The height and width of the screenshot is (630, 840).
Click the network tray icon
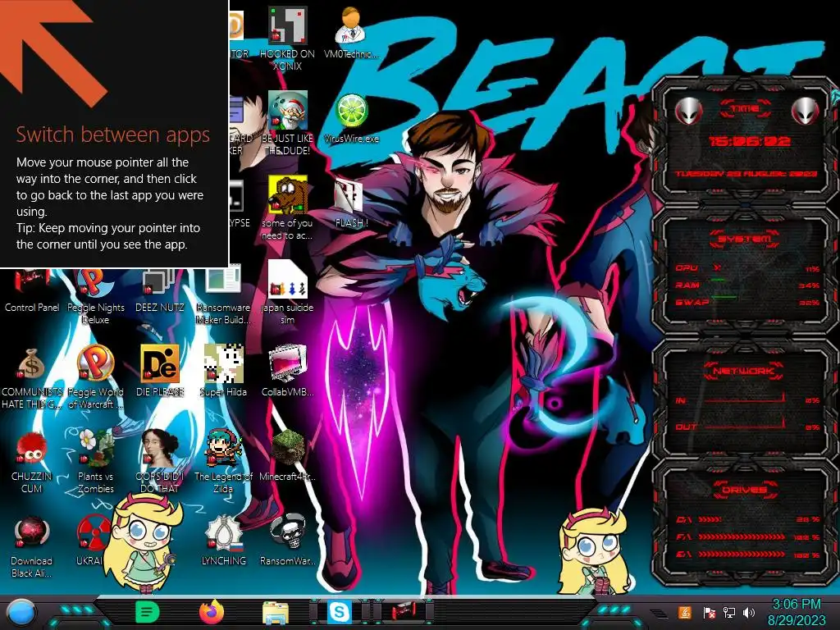pos(728,612)
